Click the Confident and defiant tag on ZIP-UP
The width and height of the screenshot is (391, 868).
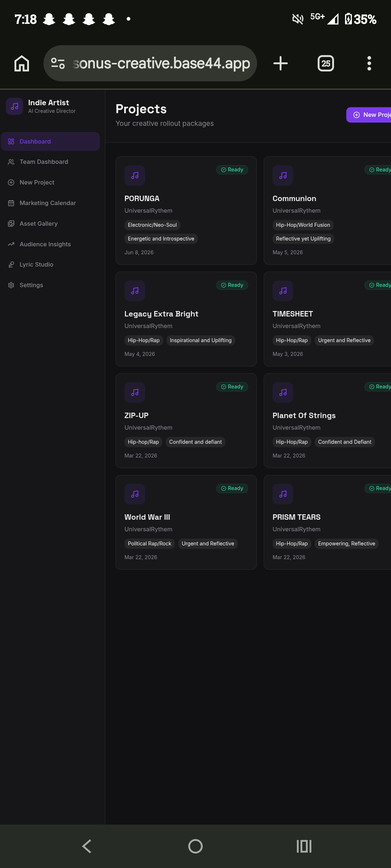195,442
